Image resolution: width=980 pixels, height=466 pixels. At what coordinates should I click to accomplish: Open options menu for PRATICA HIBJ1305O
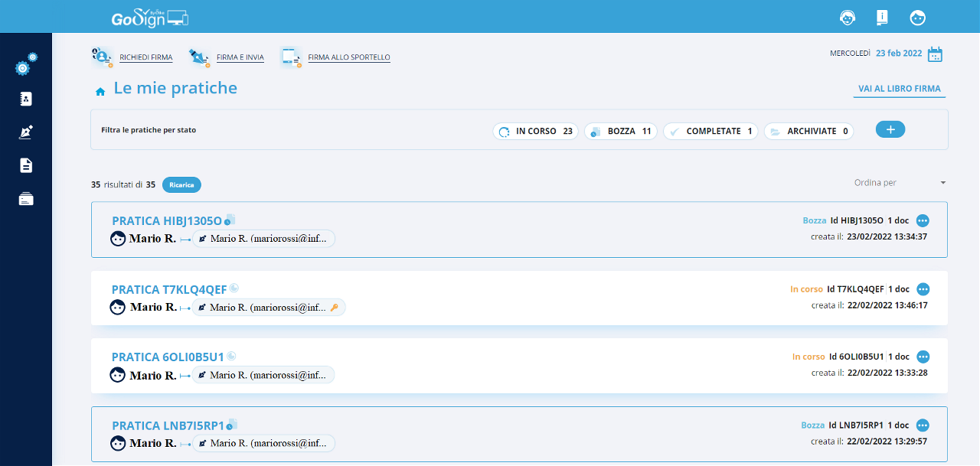tap(923, 220)
